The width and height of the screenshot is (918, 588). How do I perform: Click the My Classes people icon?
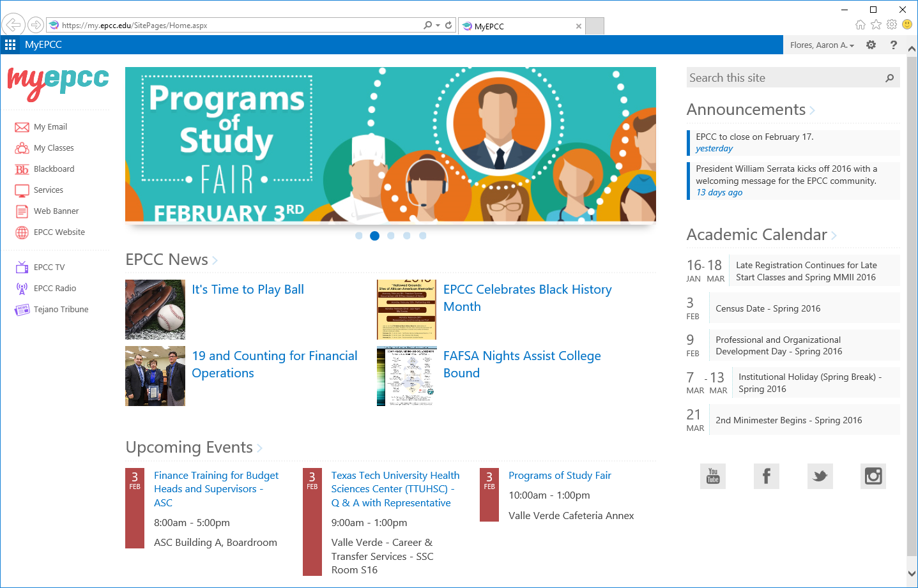click(x=22, y=148)
